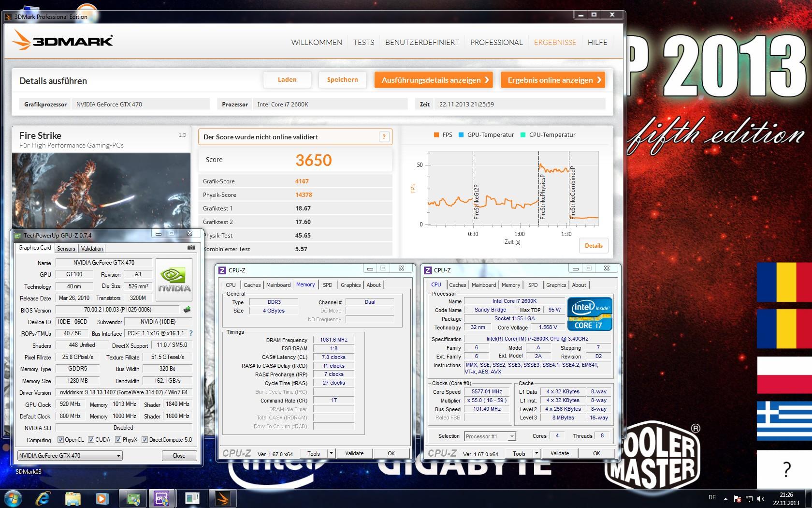Viewport: 812px width, 508px height.
Task: Click the network tray icon
Action: pyautogui.click(x=749, y=498)
